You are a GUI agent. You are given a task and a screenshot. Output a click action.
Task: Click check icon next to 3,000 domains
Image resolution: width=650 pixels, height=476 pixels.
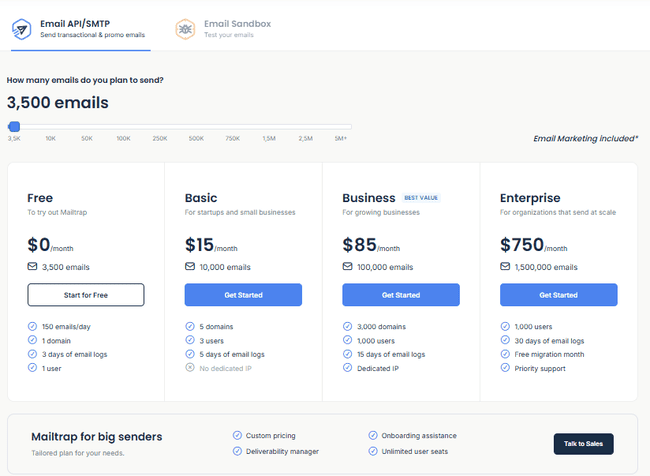[347, 326]
